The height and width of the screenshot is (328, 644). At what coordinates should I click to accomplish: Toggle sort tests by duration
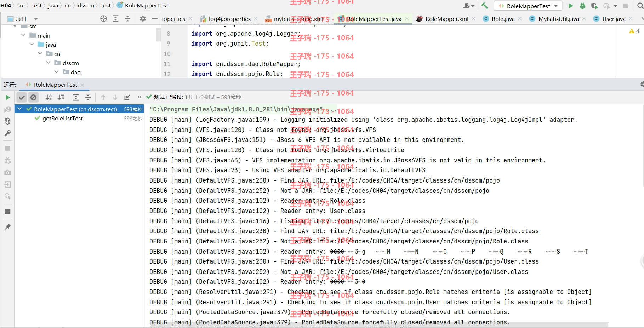pos(61,97)
